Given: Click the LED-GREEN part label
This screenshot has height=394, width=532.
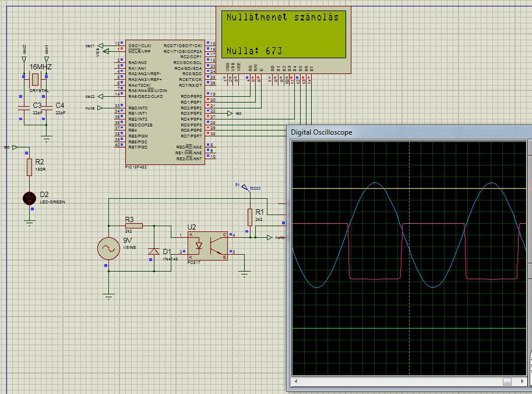Looking at the screenshot, I should click(x=52, y=202).
